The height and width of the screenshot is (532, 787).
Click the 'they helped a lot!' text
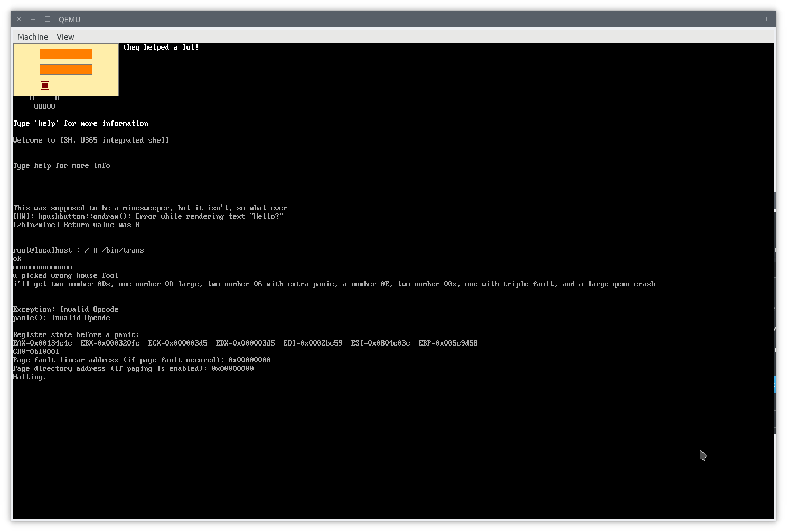(161, 47)
